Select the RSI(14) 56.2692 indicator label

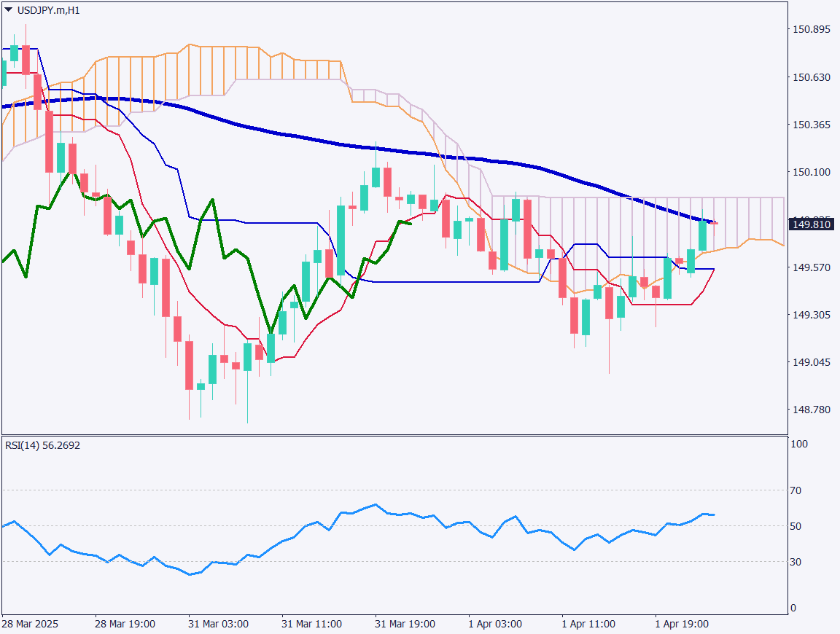click(43, 445)
